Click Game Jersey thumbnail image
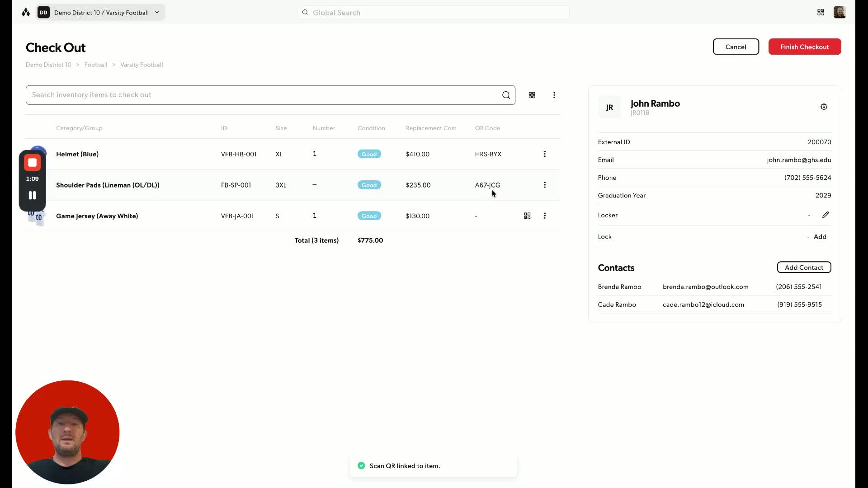Image resolution: width=868 pixels, height=488 pixels. 36,218
